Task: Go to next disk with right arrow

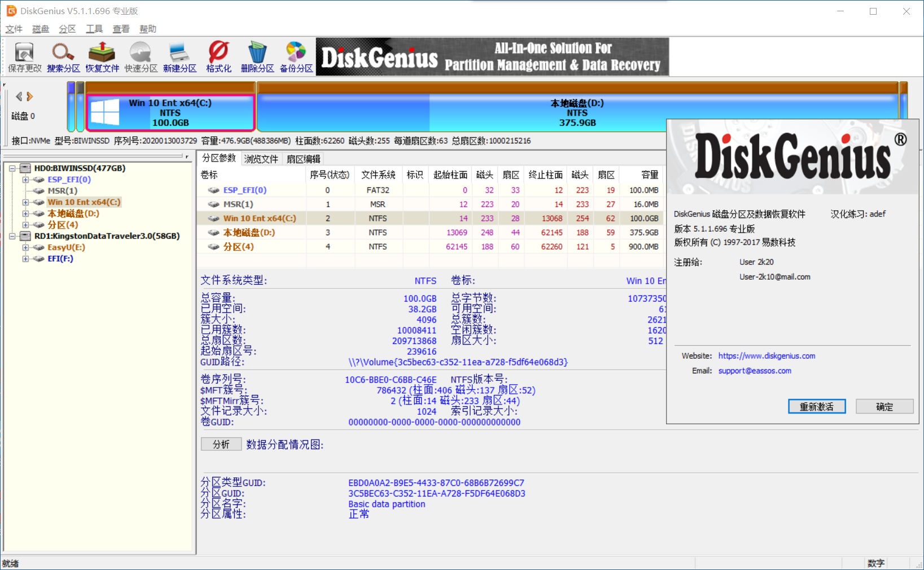Action: click(x=30, y=97)
